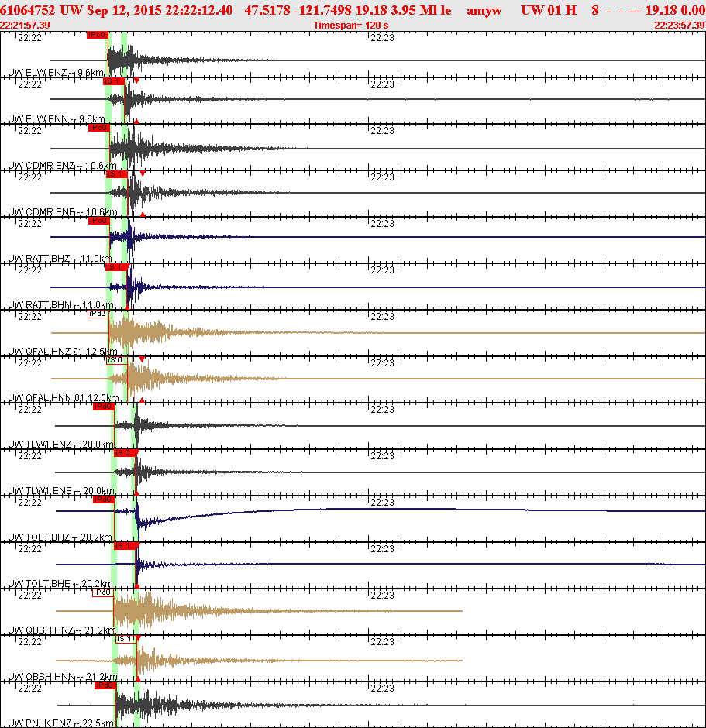Click the iP:0 pick flag on CDMR ENZ

(x=100, y=129)
